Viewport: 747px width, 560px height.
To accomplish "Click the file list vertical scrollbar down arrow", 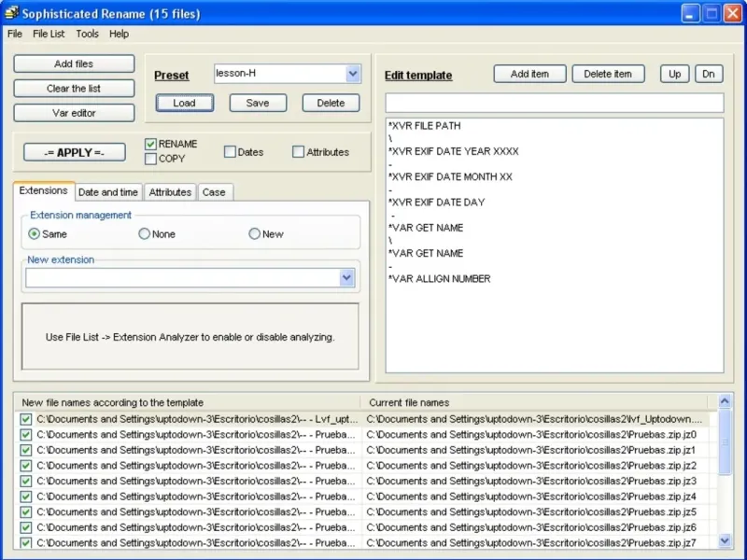I will pyautogui.click(x=725, y=540).
